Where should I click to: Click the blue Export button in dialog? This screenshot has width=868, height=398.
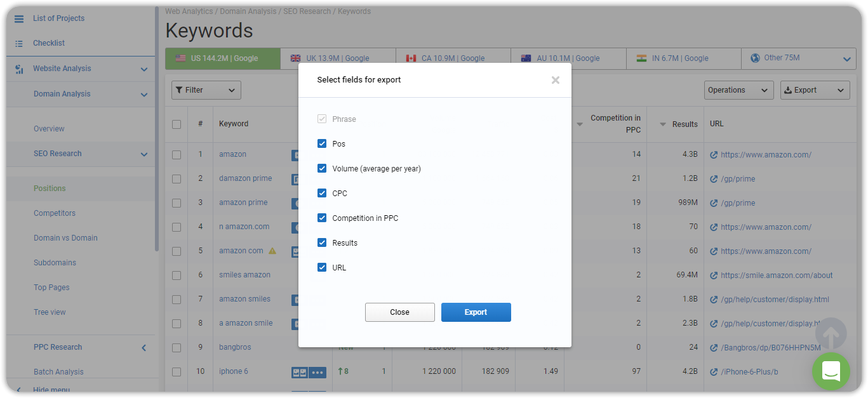click(476, 312)
